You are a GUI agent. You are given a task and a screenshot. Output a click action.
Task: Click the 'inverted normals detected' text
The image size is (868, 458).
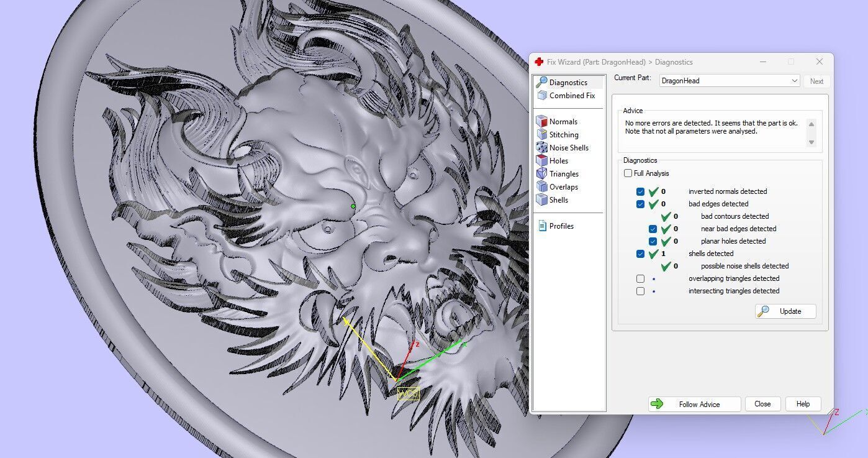point(728,191)
